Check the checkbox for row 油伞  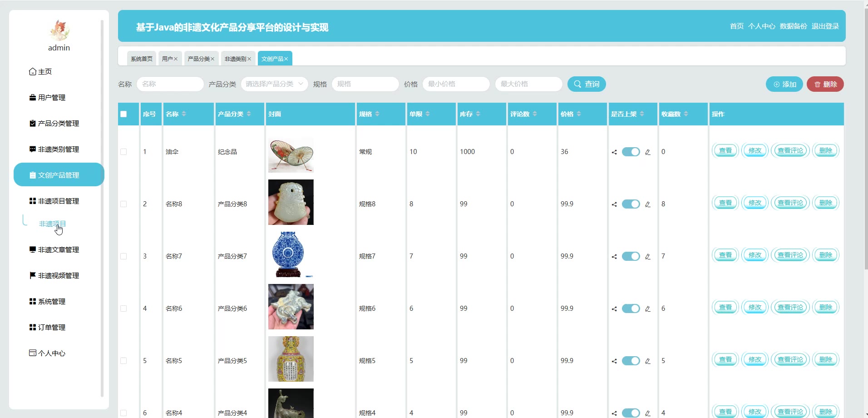click(x=123, y=152)
